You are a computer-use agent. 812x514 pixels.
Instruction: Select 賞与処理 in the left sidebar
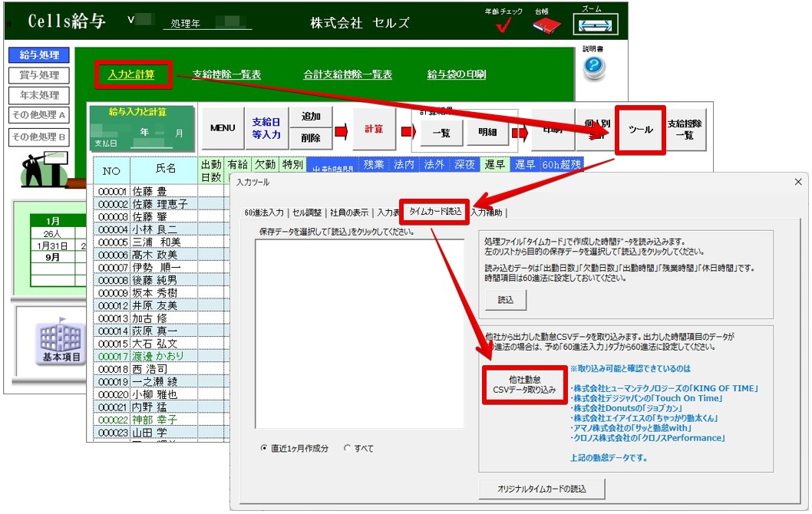pos(39,75)
